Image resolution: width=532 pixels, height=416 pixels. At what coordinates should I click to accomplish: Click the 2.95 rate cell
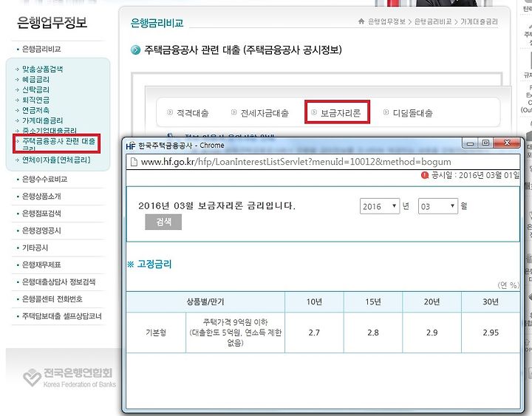tap(491, 333)
